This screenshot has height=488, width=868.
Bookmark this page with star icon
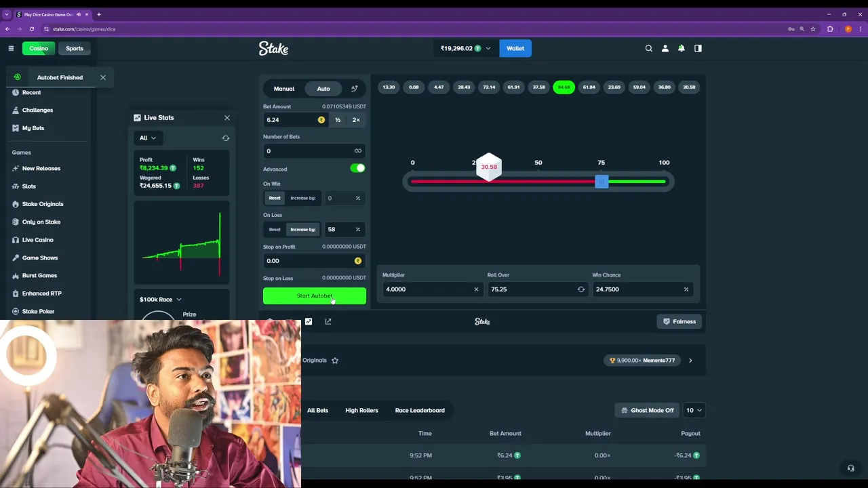pos(813,29)
